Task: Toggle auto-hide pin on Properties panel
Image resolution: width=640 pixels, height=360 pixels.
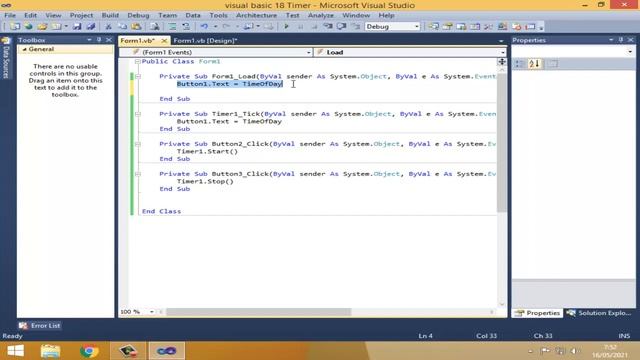Action: (621, 40)
